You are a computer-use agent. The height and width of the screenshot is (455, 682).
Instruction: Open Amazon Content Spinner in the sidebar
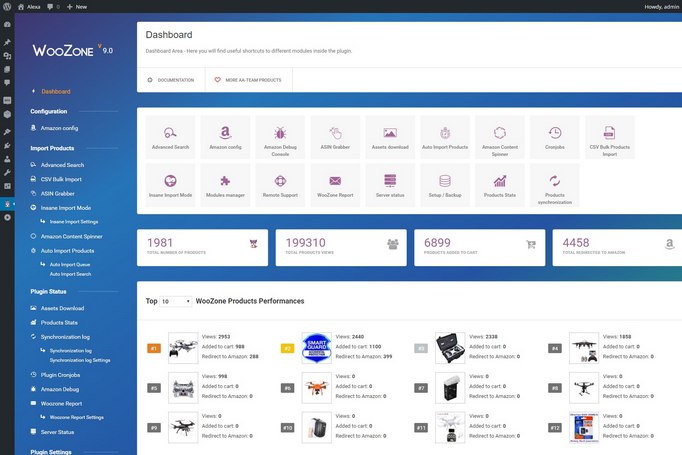(71, 237)
